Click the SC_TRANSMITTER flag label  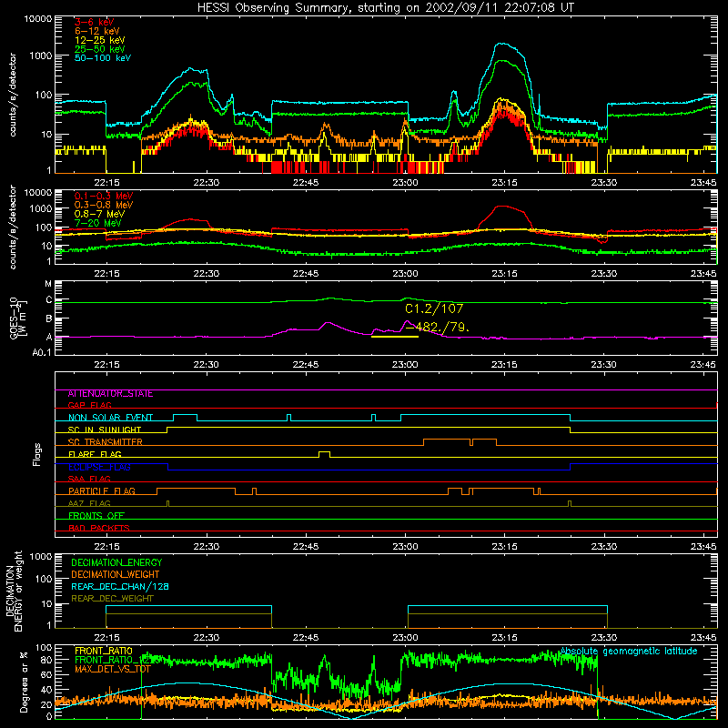click(x=105, y=442)
